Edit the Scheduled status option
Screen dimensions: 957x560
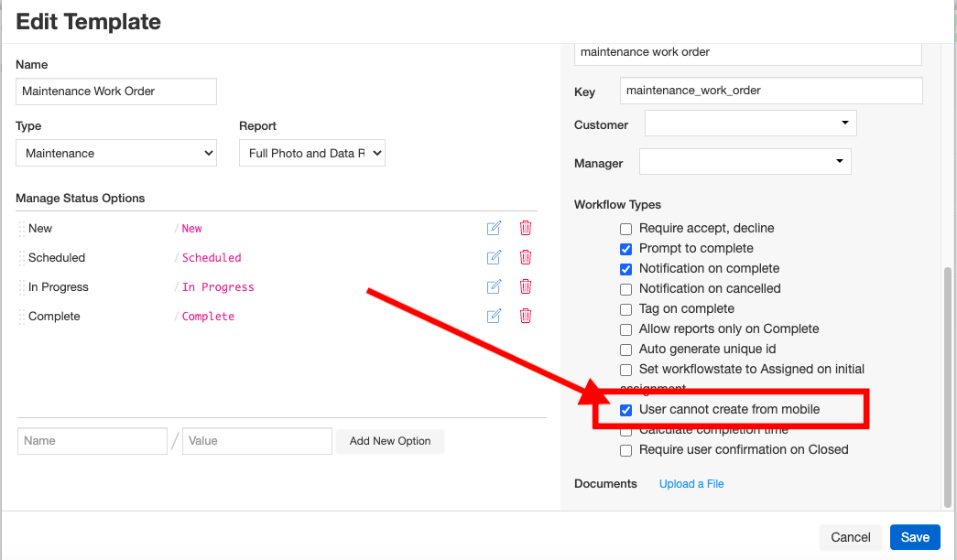pos(494,258)
